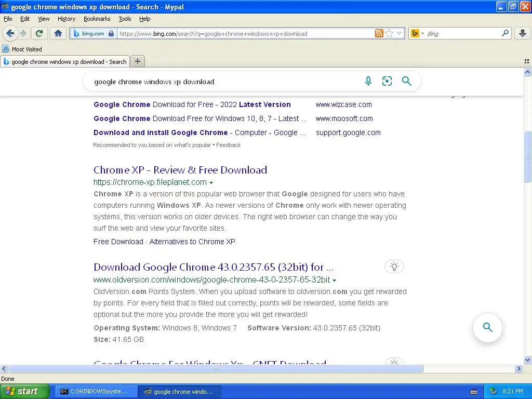Screen dimensions: 532x399
Task: Open the Edit menu
Action: click(x=25, y=19)
